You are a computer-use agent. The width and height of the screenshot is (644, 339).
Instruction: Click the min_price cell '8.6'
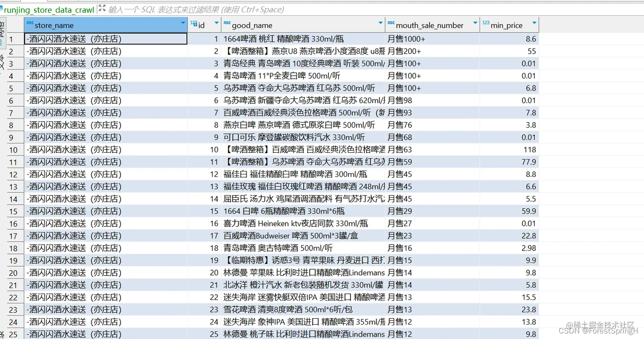509,39
